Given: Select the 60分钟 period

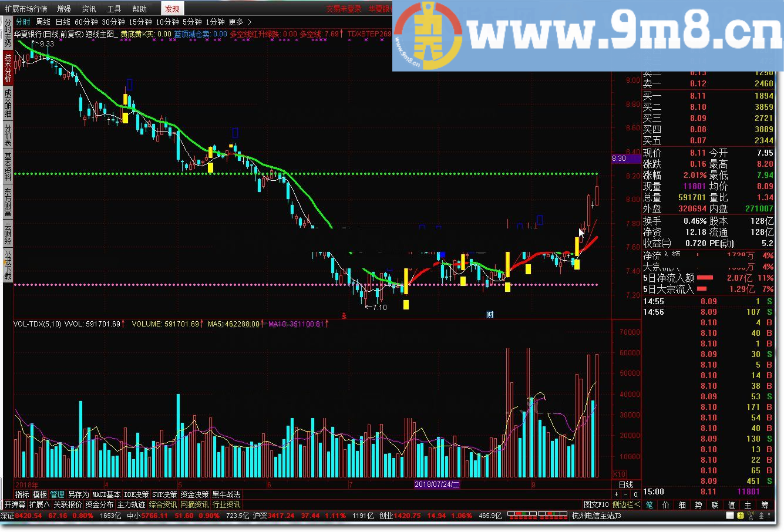Looking at the screenshot, I should pyautogui.click(x=86, y=22).
